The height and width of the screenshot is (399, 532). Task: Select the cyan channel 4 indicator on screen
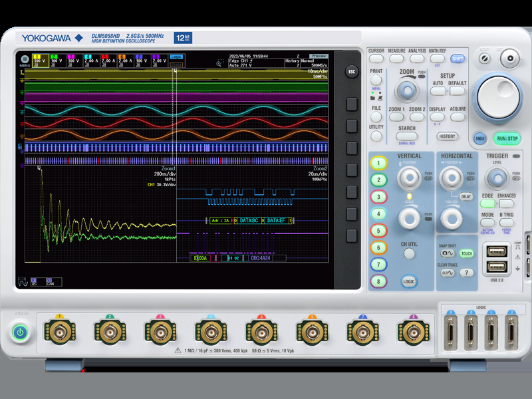[x=91, y=61]
